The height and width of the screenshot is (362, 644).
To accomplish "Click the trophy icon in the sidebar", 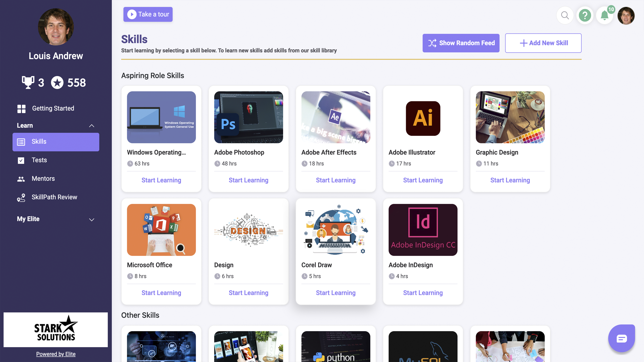I will [28, 82].
